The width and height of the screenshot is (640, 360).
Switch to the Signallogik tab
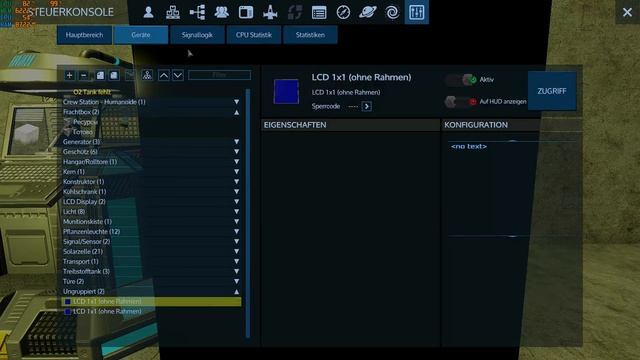(197, 35)
